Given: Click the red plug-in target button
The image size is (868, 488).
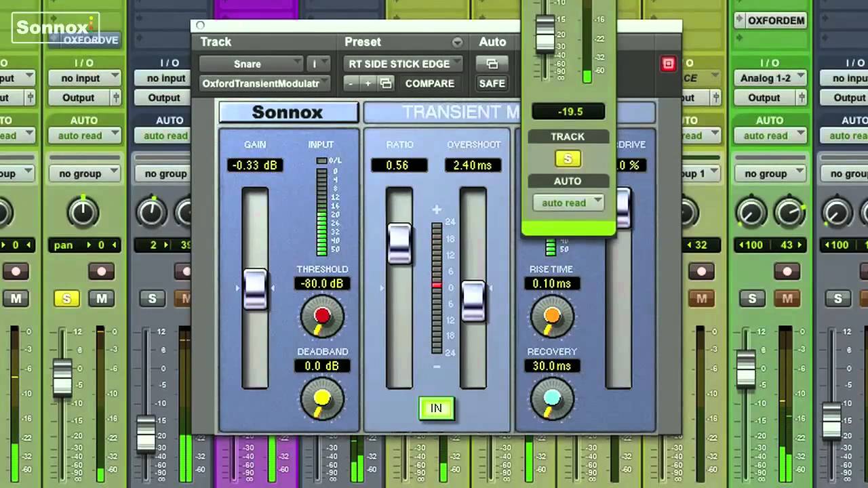Looking at the screenshot, I should [x=668, y=64].
